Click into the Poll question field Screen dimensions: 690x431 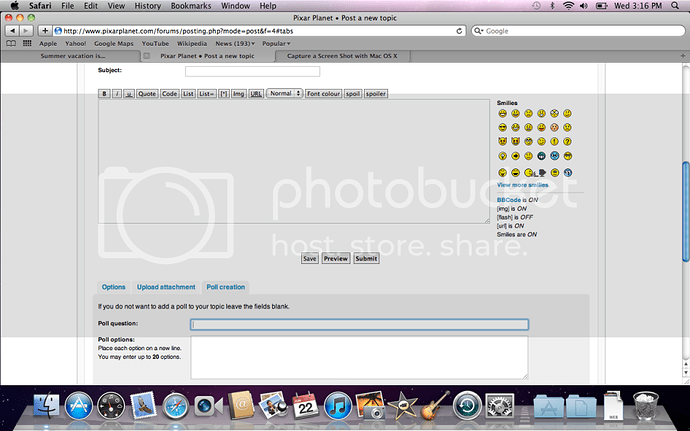pyautogui.click(x=359, y=324)
